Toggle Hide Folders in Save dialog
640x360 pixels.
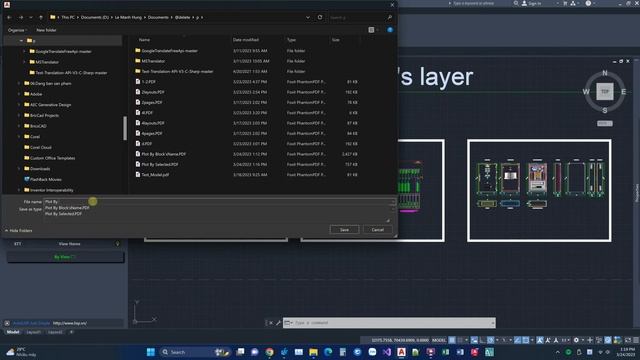(x=19, y=231)
